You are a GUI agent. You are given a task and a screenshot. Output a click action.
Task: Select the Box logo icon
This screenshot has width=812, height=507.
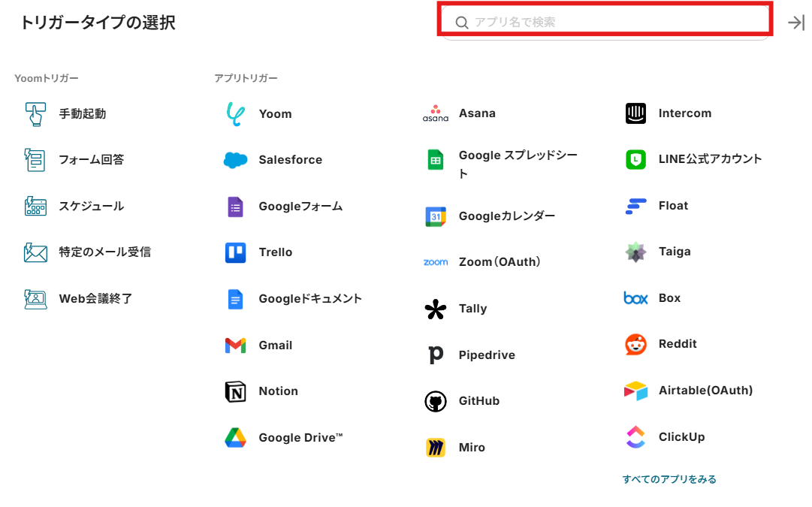(x=635, y=298)
